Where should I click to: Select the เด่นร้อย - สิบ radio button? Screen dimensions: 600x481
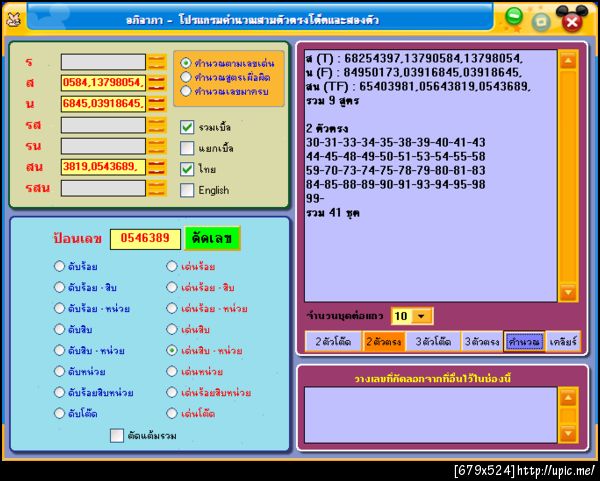(172, 287)
